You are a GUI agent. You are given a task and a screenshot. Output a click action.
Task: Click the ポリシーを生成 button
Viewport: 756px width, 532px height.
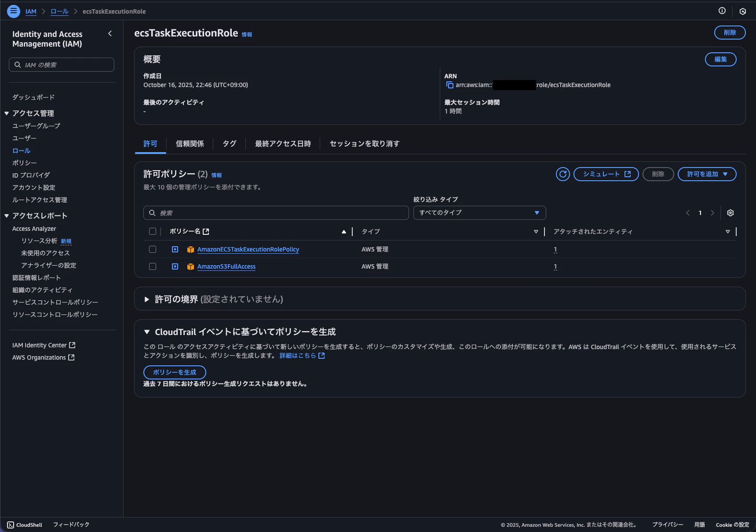point(175,372)
